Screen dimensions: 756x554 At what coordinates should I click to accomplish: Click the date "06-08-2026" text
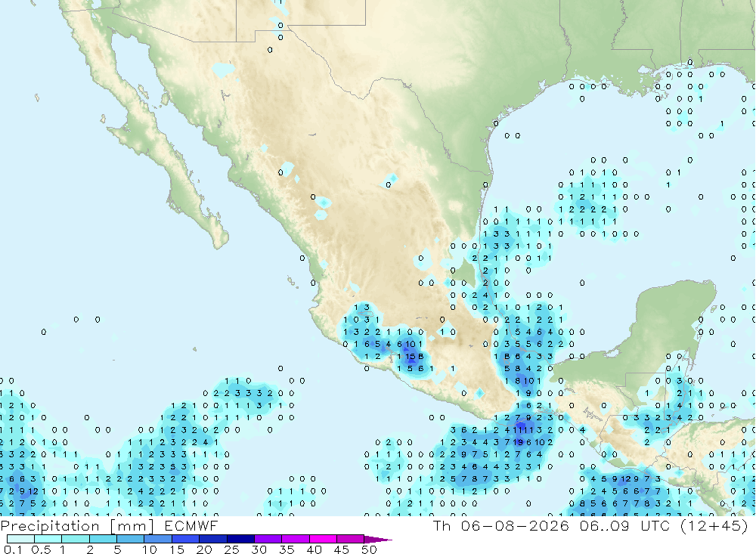coord(515,525)
